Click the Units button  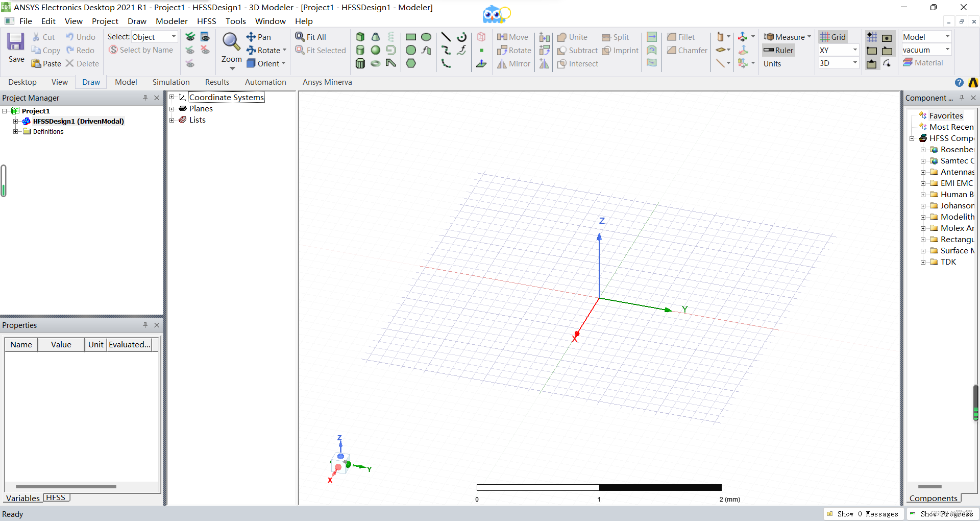click(772, 63)
